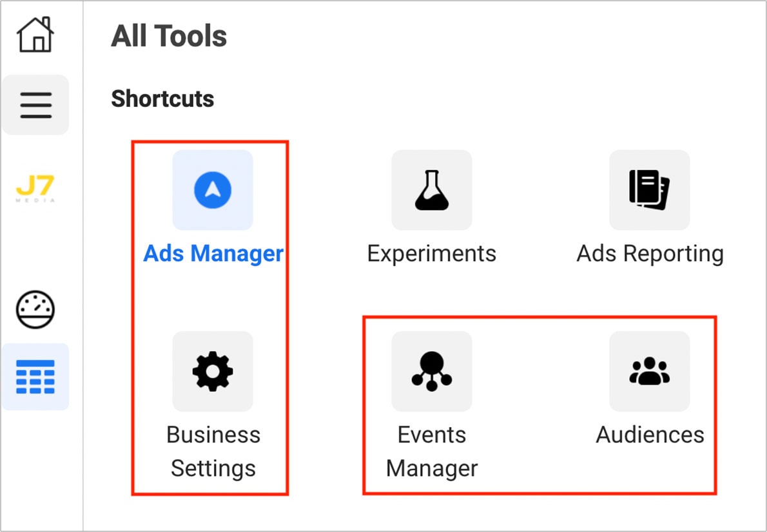The width and height of the screenshot is (767, 532).
Task: Open Experiments via its label
Action: [x=431, y=253]
